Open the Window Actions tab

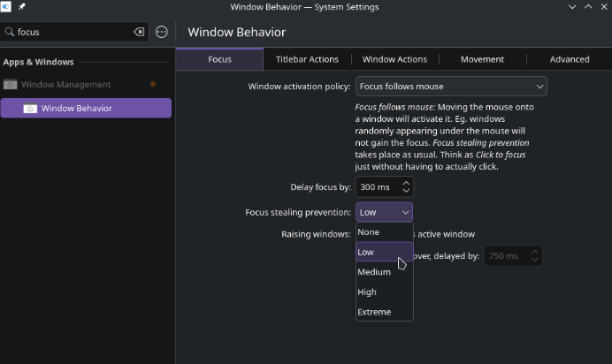click(x=394, y=59)
